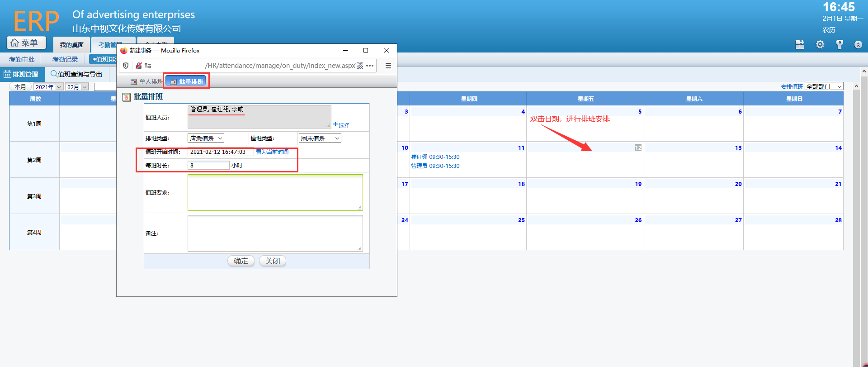Open 值班类型 dropdown showing 周末值班
868x367 pixels.
tap(320, 138)
